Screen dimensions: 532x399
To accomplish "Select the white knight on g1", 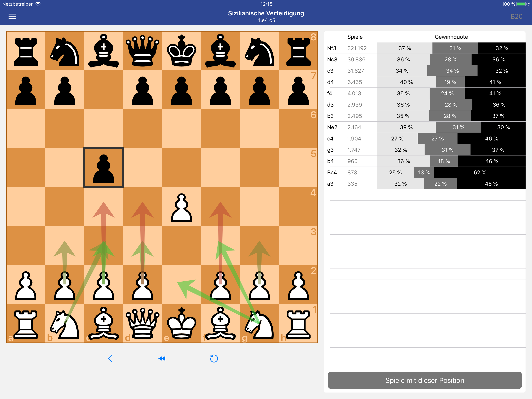I will tap(259, 324).
